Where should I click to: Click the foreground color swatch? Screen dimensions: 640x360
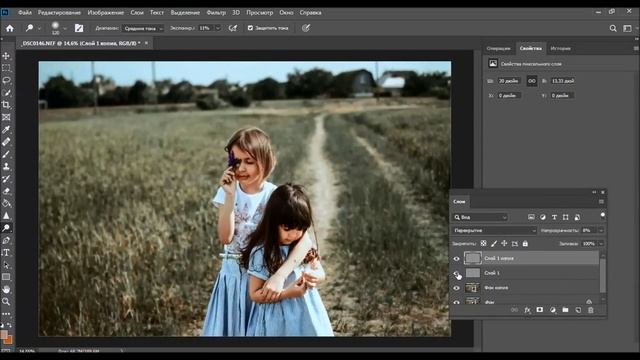click(4, 334)
